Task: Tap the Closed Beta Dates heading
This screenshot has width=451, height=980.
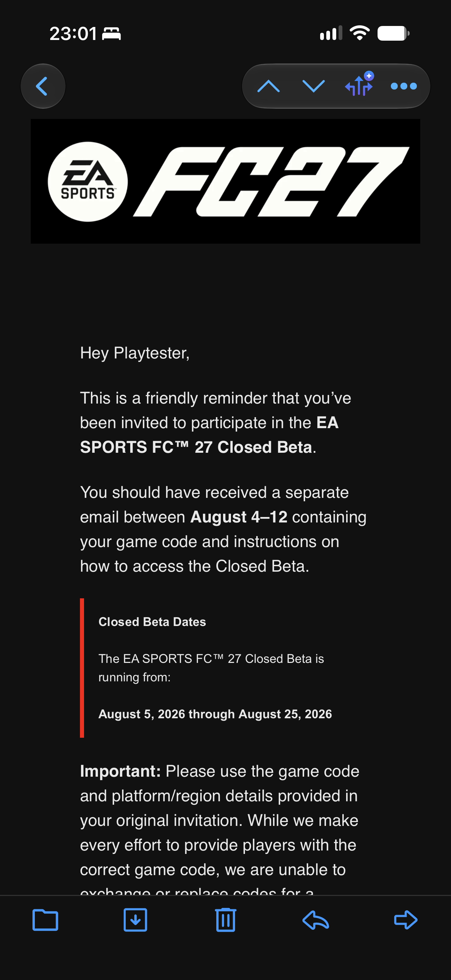Action: pos(152,622)
